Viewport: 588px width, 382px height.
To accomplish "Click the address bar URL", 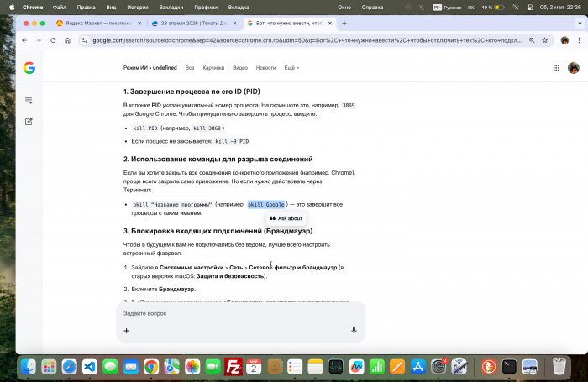I will 307,40.
